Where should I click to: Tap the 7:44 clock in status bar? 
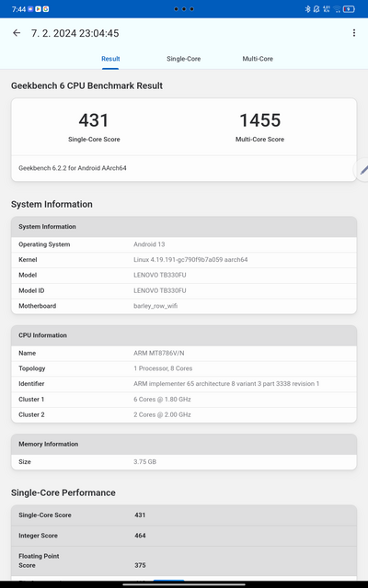click(x=18, y=9)
